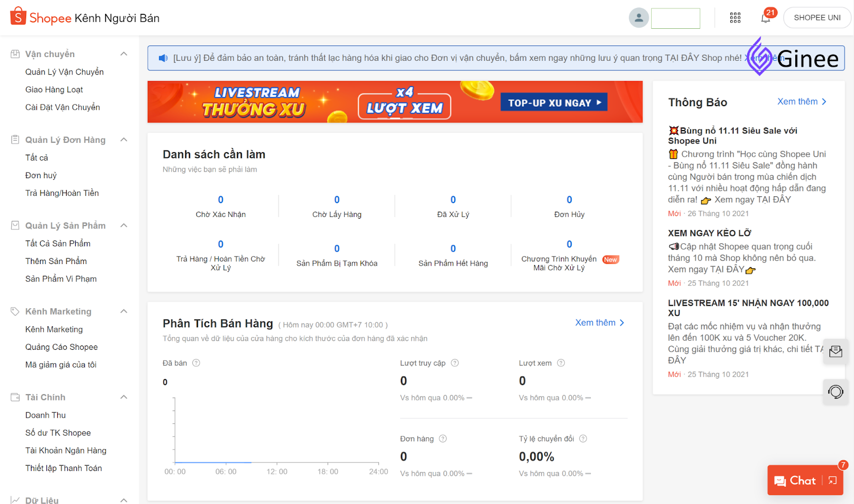Open Tất Cả Sản Phẩm menu item
854x504 pixels.
tap(58, 244)
